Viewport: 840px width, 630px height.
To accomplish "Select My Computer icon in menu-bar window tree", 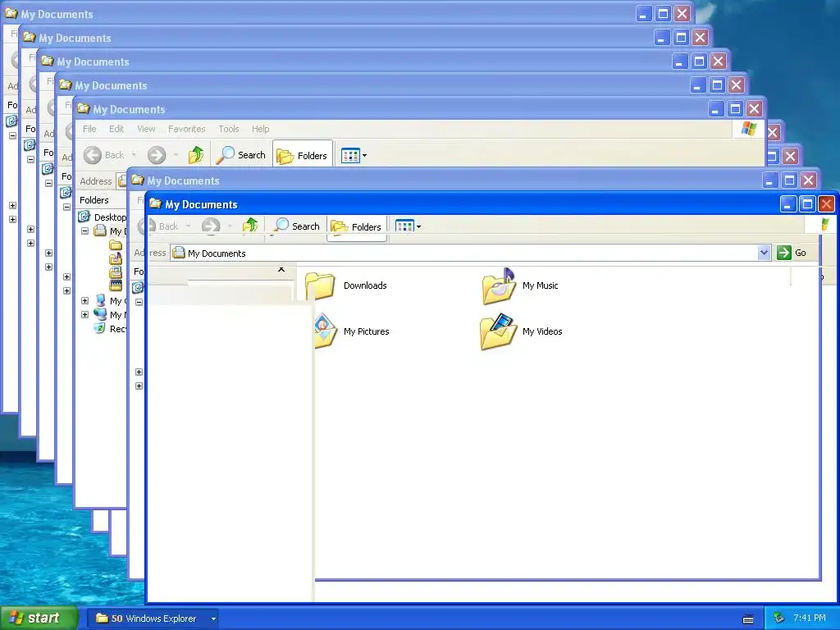I will 100,300.
